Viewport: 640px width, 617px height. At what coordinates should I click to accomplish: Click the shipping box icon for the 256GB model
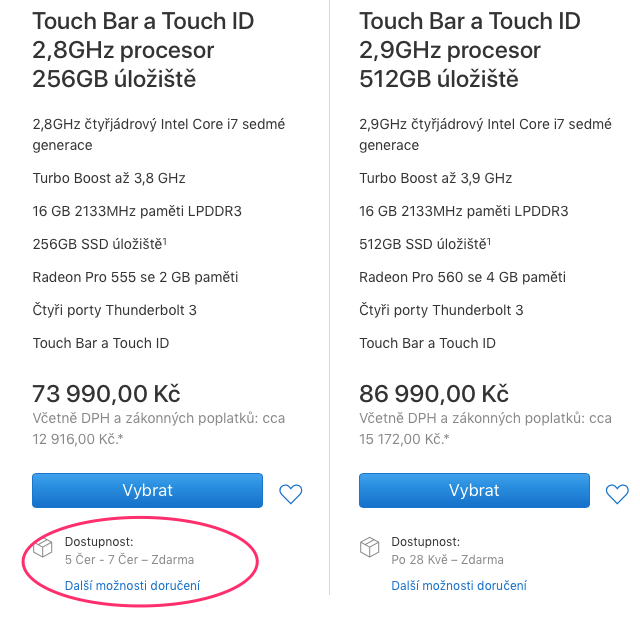pyautogui.click(x=43, y=548)
